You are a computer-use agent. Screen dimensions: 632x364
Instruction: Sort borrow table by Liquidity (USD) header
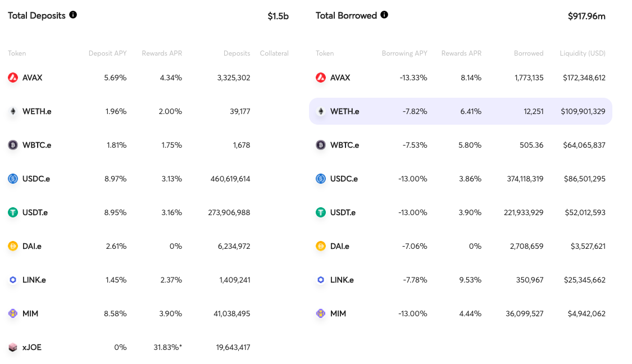(583, 53)
